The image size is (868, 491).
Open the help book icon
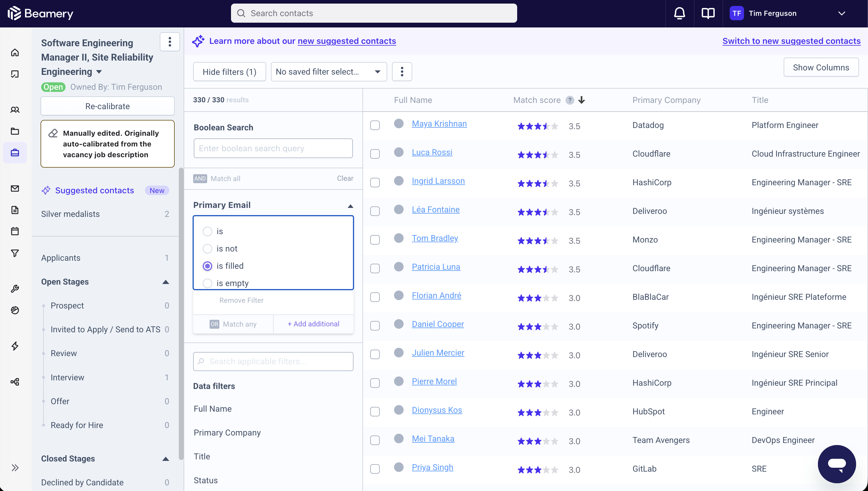coord(708,13)
